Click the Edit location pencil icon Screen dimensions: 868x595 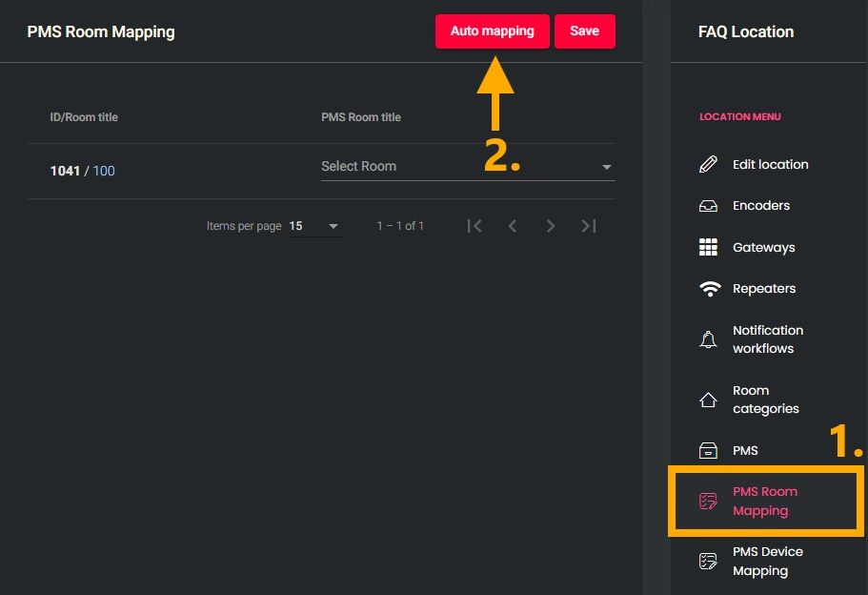[x=708, y=164]
